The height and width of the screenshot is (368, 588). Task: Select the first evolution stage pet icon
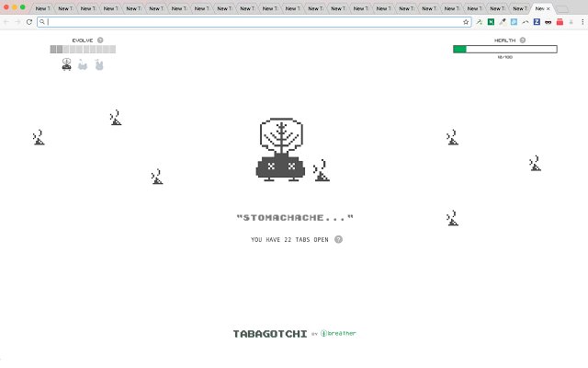click(x=67, y=64)
